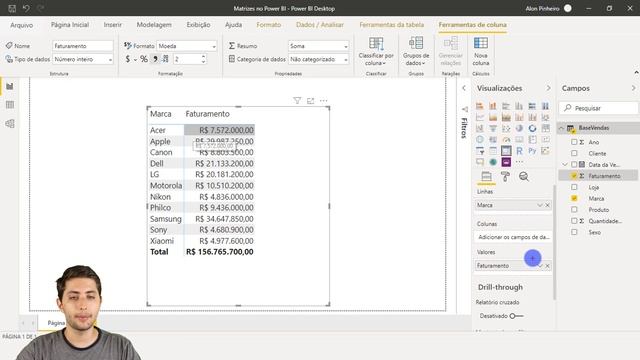This screenshot has width=640, height=360.
Task: Check the Ano field
Action: pyautogui.click(x=574, y=142)
